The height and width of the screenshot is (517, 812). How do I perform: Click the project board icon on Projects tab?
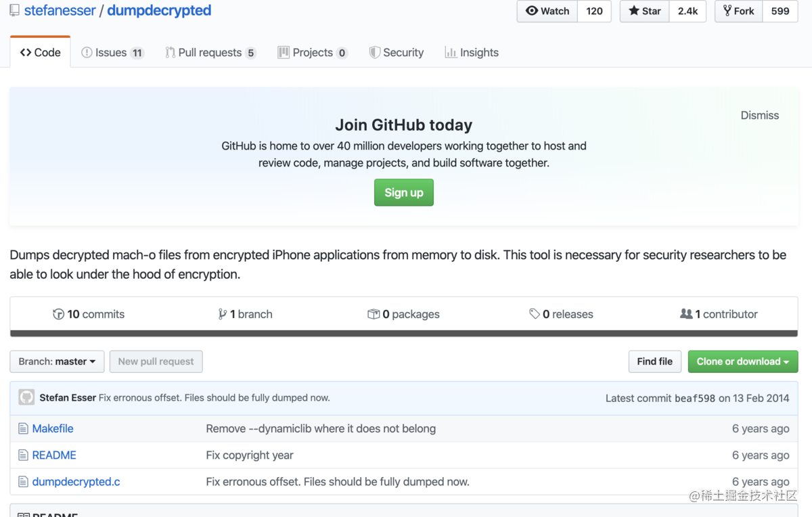point(284,52)
